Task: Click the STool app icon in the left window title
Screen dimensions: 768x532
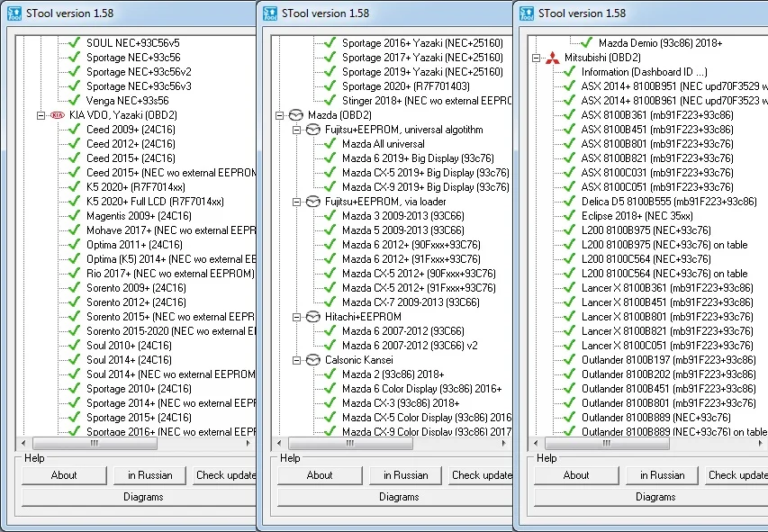Action: pos(14,14)
